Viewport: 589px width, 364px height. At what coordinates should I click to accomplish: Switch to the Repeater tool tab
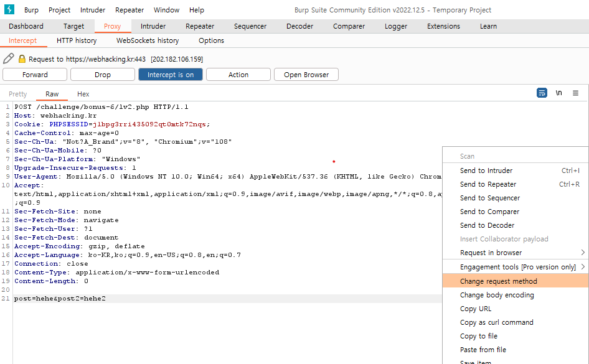200,26
